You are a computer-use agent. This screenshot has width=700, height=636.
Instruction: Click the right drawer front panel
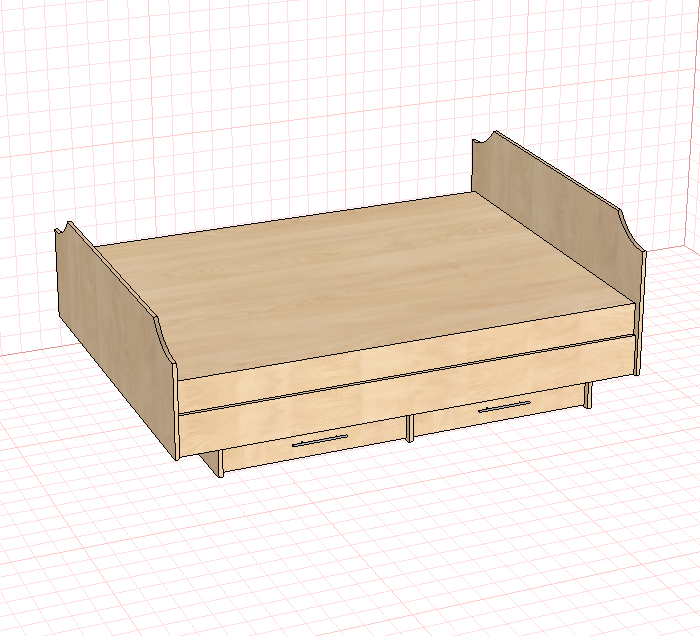tap(500, 408)
